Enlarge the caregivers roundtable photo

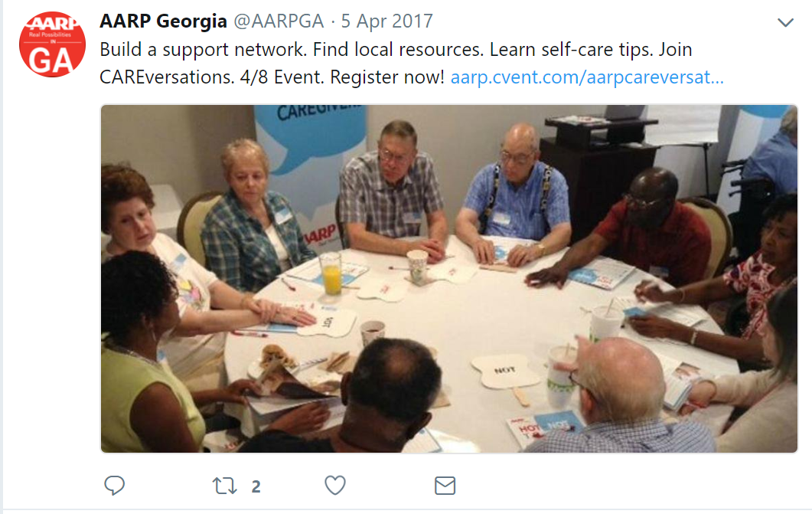(x=449, y=279)
